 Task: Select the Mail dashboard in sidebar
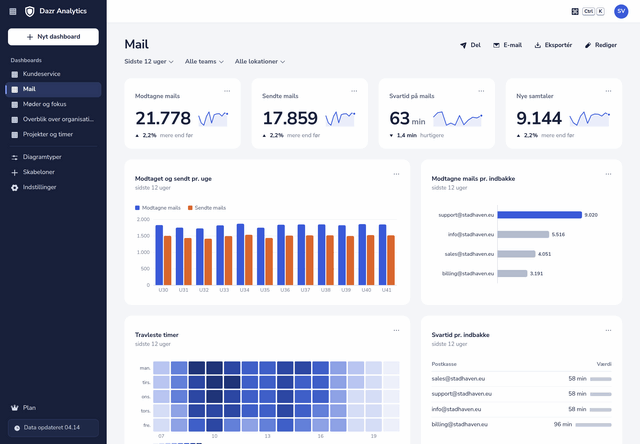[53, 89]
